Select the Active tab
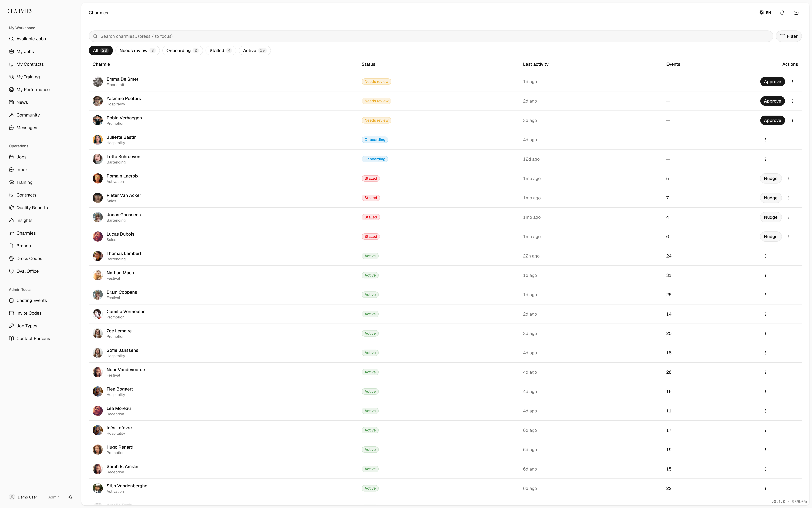Viewport: 812px width, 508px height. tap(254, 50)
